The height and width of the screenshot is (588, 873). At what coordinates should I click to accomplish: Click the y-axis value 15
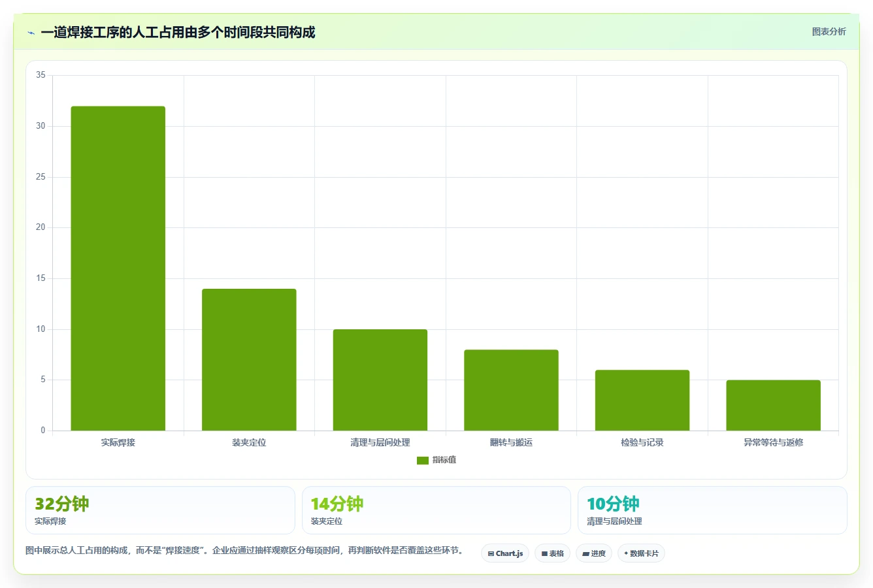(x=41, y=278)
